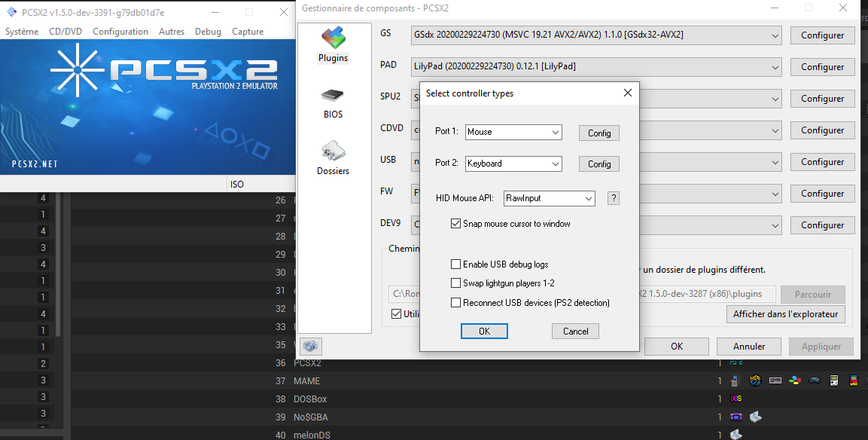868x440 pixels.
Task: Check Swap lightgun players 1-2
Action: (x=456, y=283)
